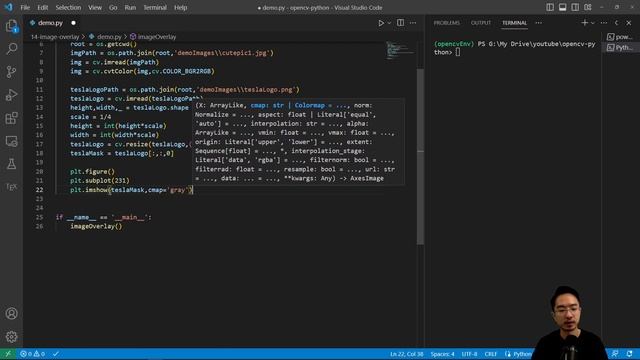Change indentation via Spaces: 4
This screenshot has height=360, width=640.
click(x=442, y=354)
